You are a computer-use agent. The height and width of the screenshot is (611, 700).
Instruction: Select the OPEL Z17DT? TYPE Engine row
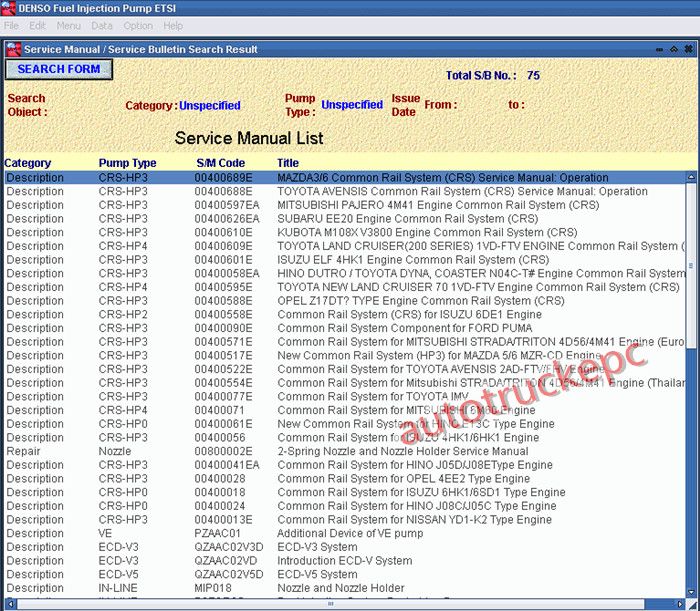point(345,301)
